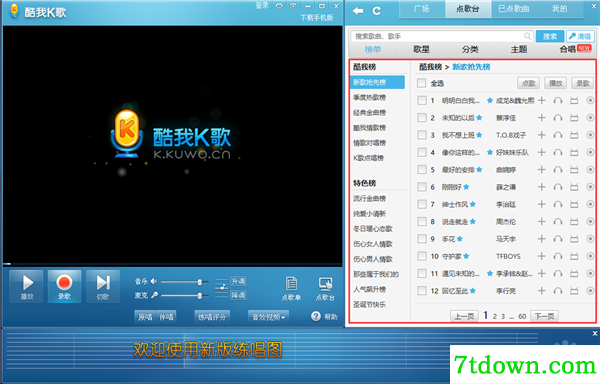The height and width of the screenshot is (384, 600).
Task: Open MV icon for song 7 绅士作风
Action: pyautogui.click(x=574, y=204)
